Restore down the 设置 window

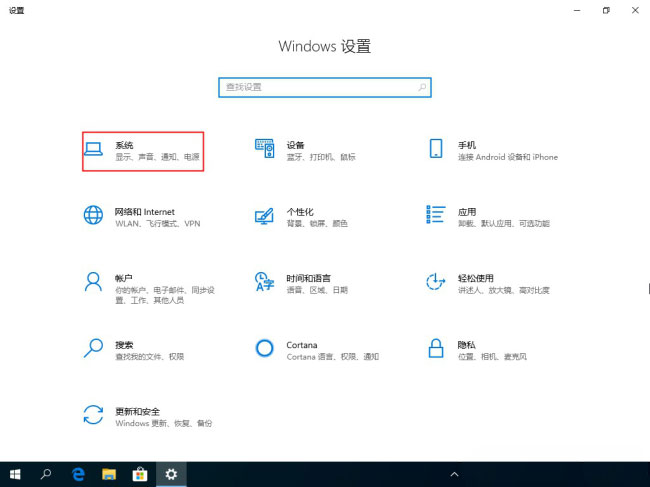606,10
